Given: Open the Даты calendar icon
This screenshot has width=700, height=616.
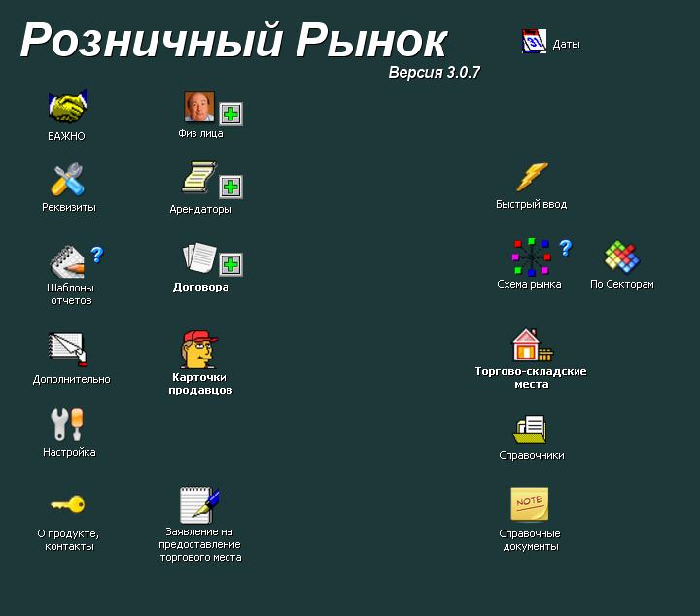Looking at the screenshot, I should click(x=534, y=42).
